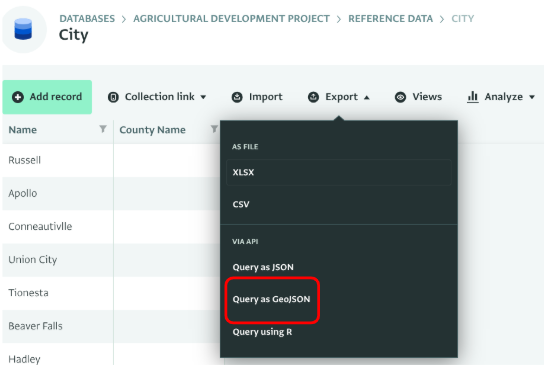The height and width of the screenshot is (367, 544).
Task: Choose Query as GeoJSON
Action: (x=271, y=299)
